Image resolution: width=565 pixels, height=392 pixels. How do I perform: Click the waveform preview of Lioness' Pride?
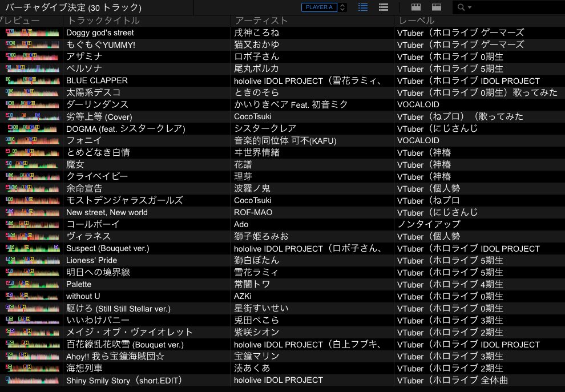(x=32, y=261)
